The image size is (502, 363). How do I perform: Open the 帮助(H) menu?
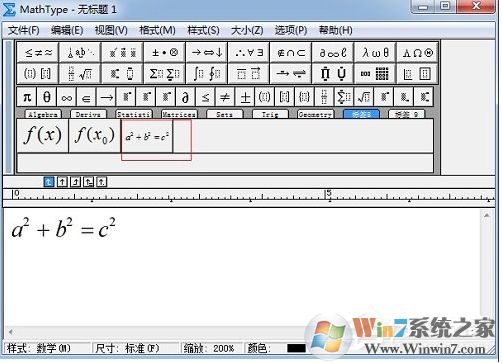336,31
